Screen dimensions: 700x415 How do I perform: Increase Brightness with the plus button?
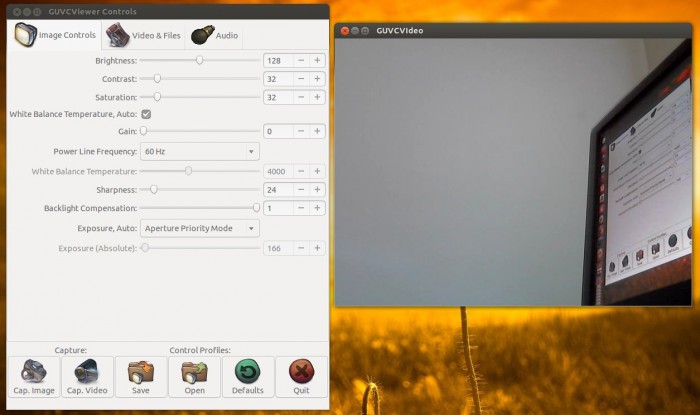317,60
